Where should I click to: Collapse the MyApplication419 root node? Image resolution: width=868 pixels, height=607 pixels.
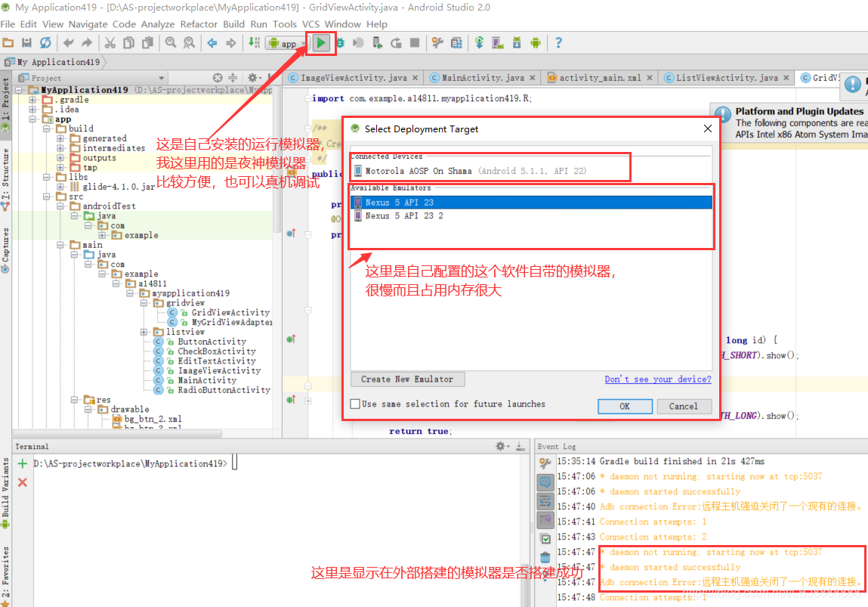pos(20,90)
